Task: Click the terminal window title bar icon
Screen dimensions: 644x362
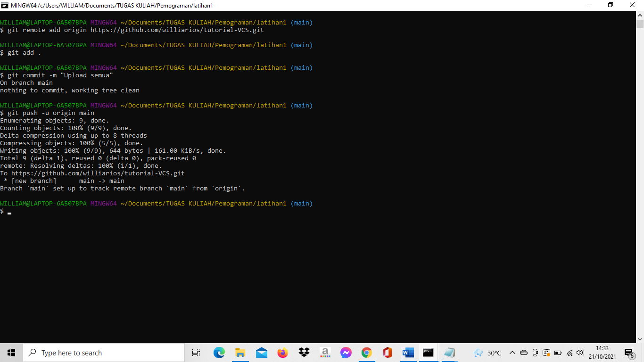Action: [5, 5]
